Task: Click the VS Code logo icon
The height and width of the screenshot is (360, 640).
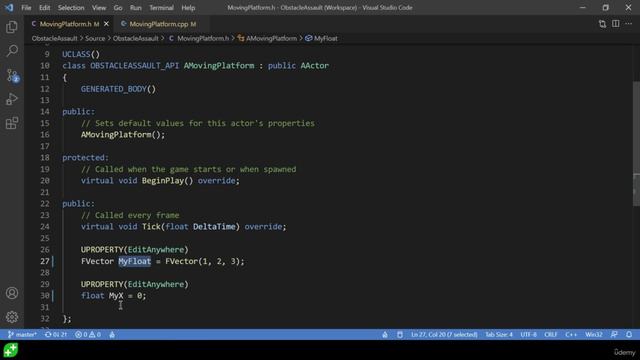Action: (9, 7)
